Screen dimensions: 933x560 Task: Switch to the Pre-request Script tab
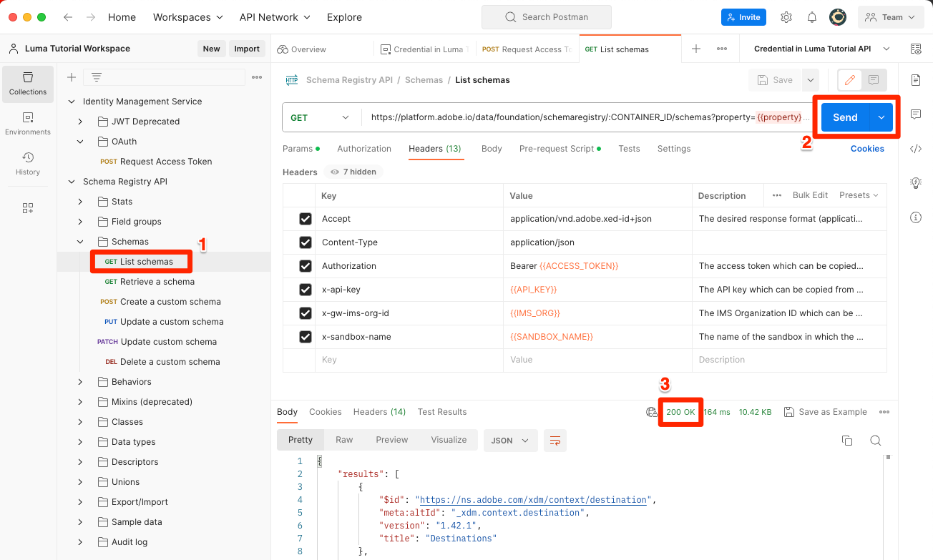(x=560, y=149)
